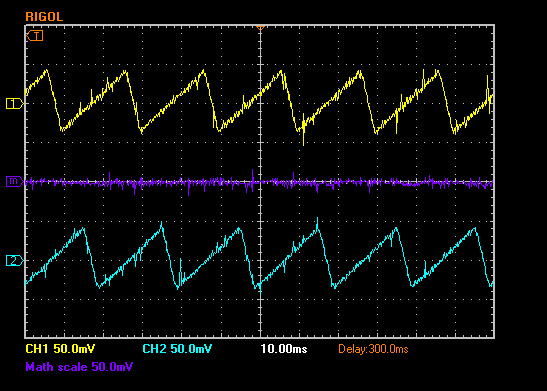Click the Math channel marker
The image size is (547, 391).
14,181
